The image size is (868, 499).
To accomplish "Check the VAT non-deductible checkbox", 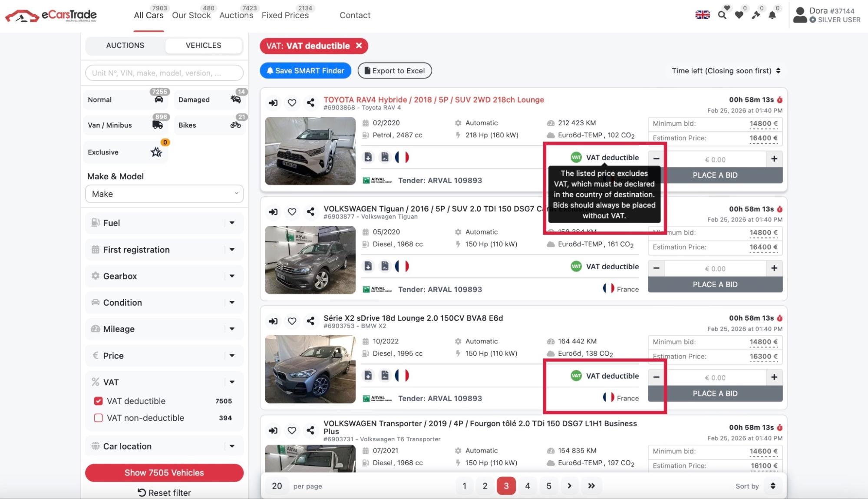I will pyautogui.click(x=99, y=418).
